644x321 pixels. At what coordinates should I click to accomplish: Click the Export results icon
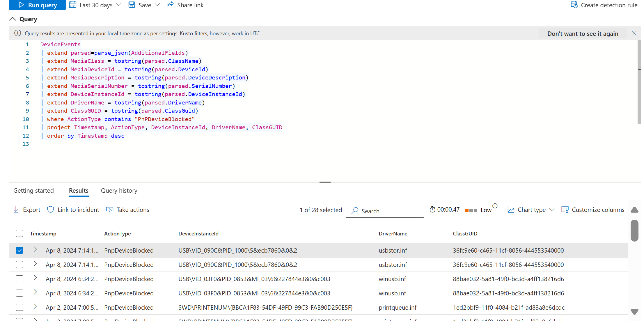pyautogui.click(x=16, y=209)
